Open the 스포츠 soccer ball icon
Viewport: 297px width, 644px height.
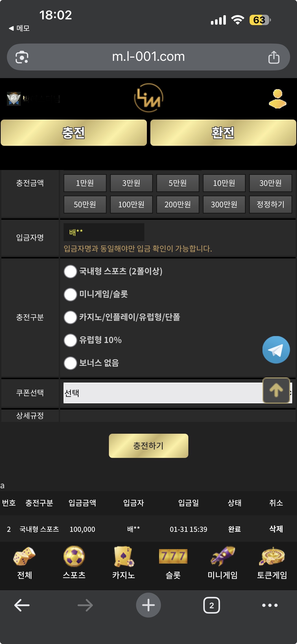coord(74,556)
